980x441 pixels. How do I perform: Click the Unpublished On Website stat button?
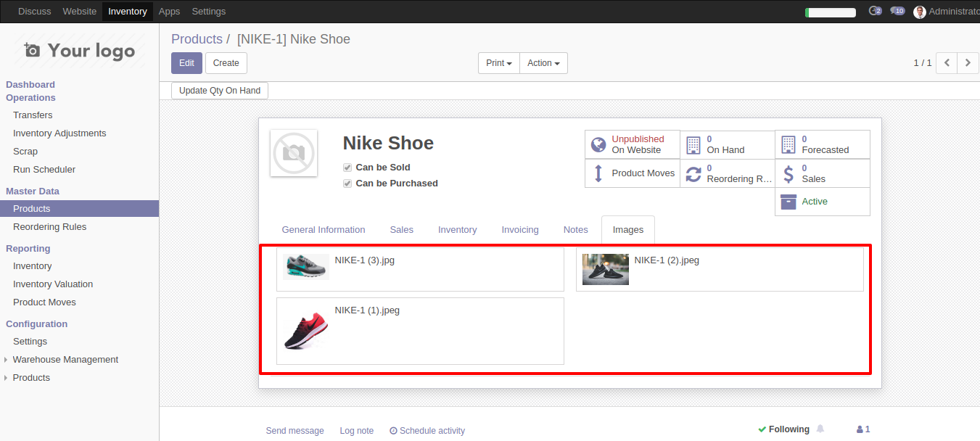pyautogui.click(x=633, y=144)
